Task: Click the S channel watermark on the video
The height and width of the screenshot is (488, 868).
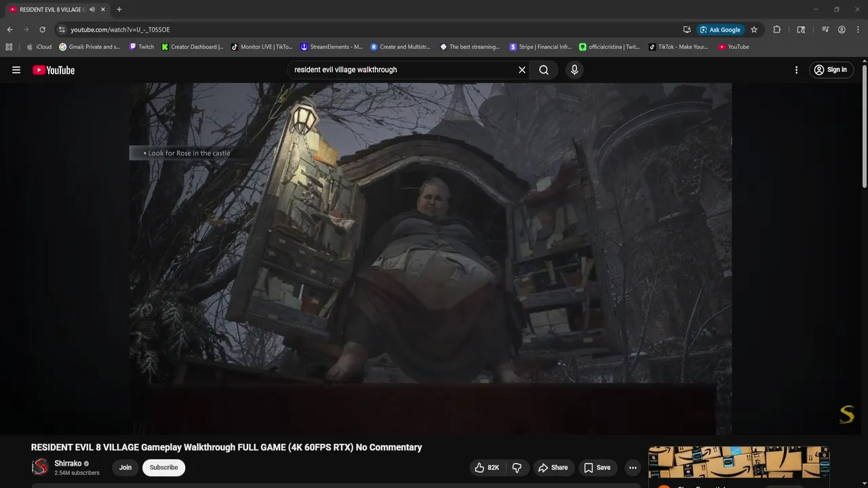Action: coord(846,415)
